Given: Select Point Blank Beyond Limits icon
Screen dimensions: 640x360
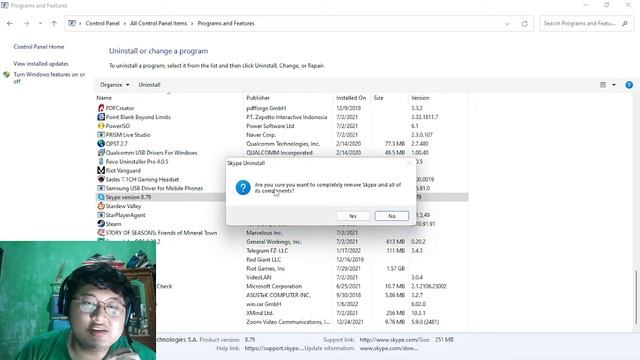Looking at the screenshot, I should [x=101, y=117].
